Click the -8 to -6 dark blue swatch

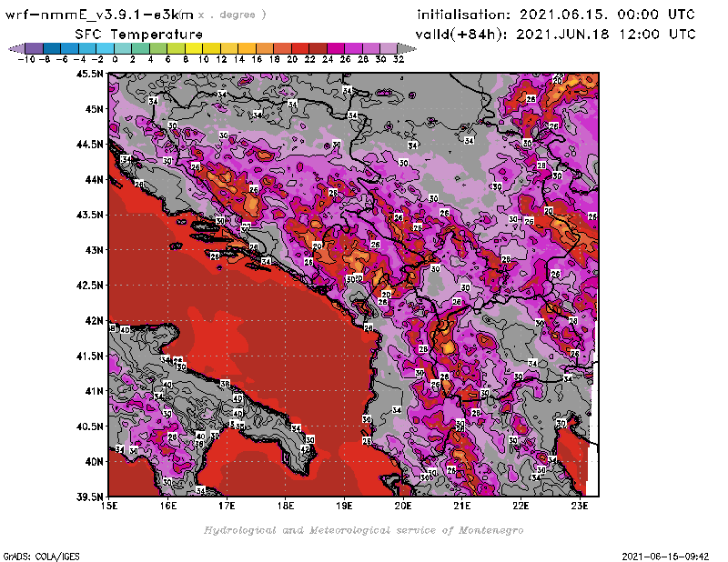pyautogui.click(x=52, y=48)
